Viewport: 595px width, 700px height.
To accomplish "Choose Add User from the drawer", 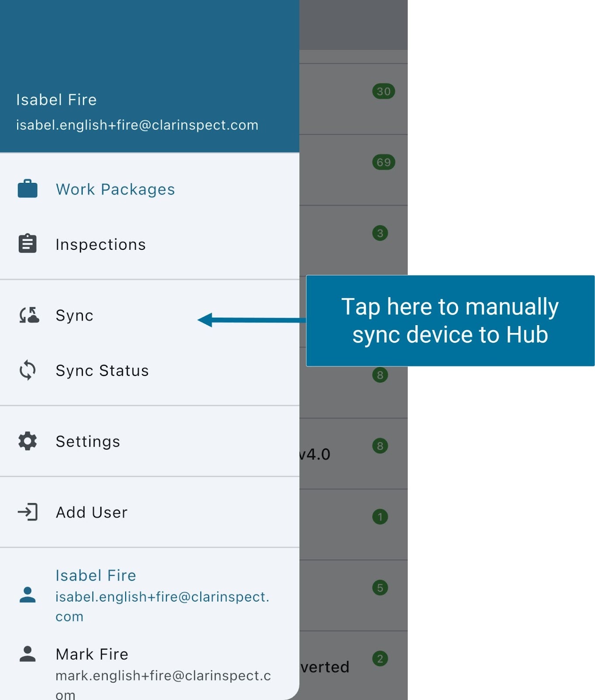I will pos(91,512).
